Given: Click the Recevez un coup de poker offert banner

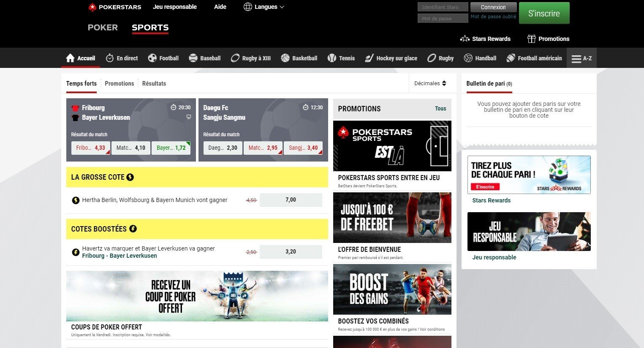Looking at the screenshot, I should click(197, 296).
